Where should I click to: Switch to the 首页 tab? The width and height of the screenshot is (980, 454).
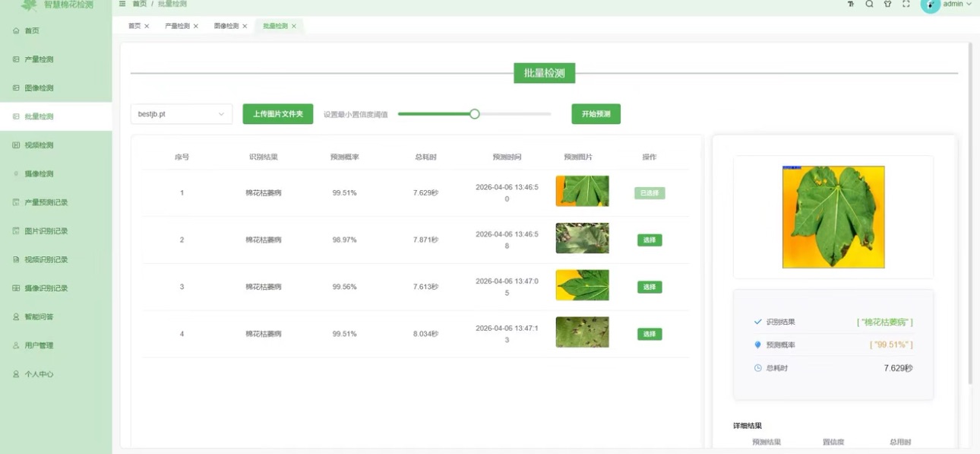pos(134,26)
